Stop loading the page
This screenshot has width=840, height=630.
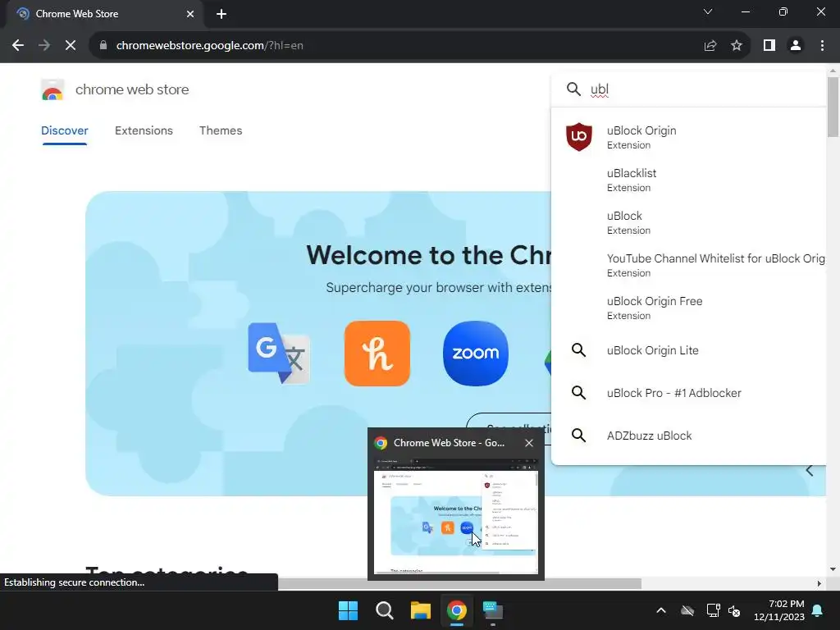tap(71, 46)
